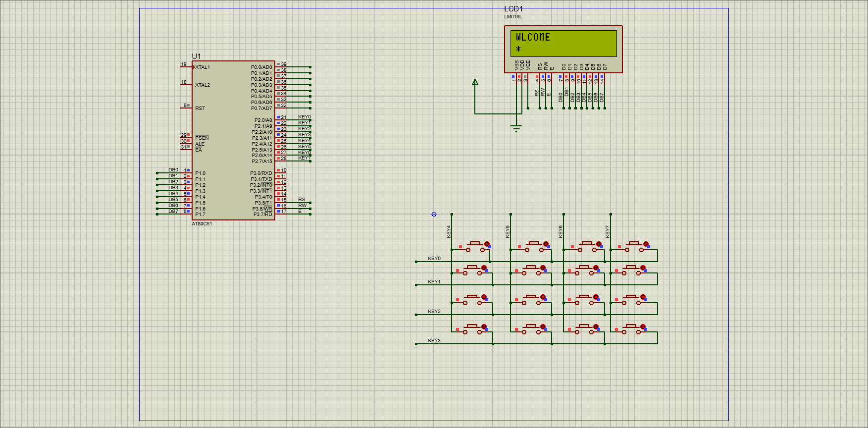Click the KEY2 row label left of keypad
868x428 pixels.
pos(434,312)
